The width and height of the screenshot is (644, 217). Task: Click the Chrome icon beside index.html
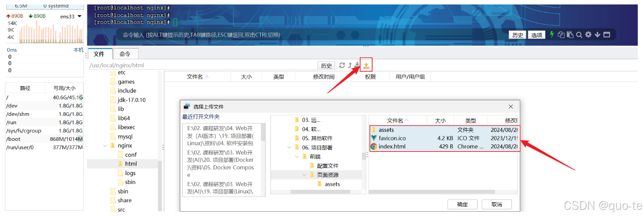tap(374, 146)
